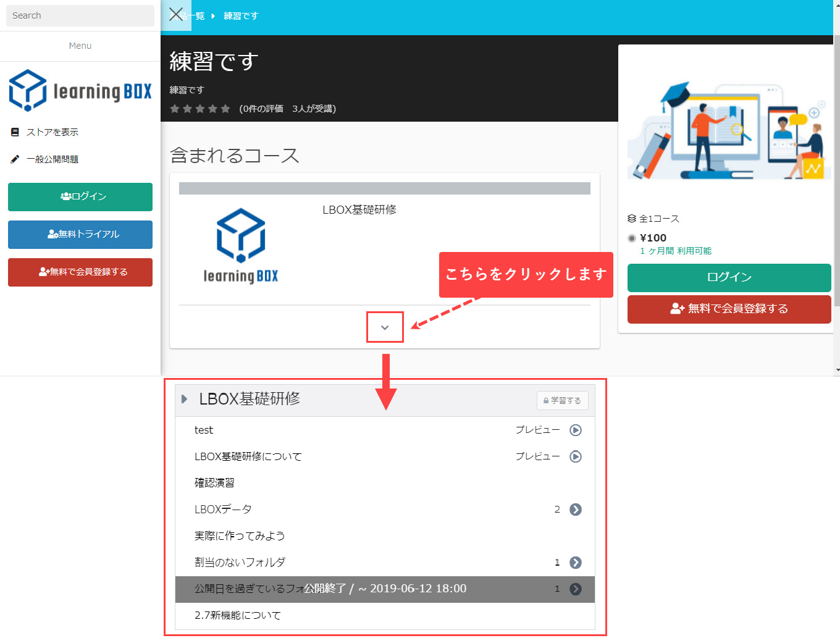Click course illustration thumbnail in right card

729,130
